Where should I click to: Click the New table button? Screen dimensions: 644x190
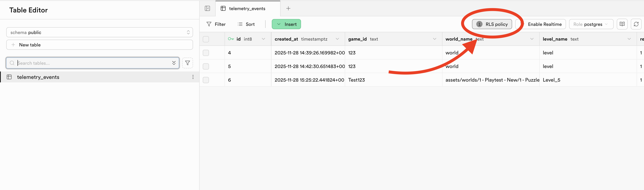99,45
